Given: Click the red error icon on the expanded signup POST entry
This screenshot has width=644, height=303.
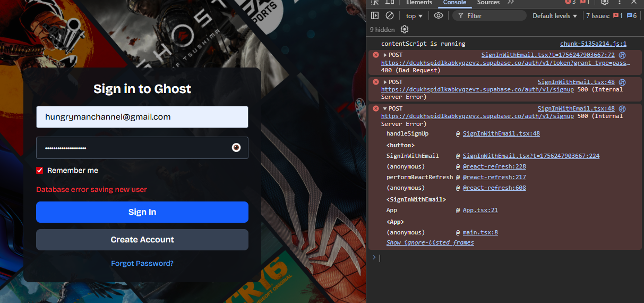Looking at the screenshot, I should 376,108.
